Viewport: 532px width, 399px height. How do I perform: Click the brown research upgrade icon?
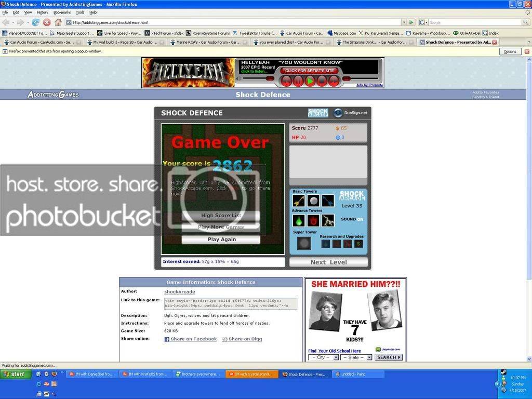(337, 244)
